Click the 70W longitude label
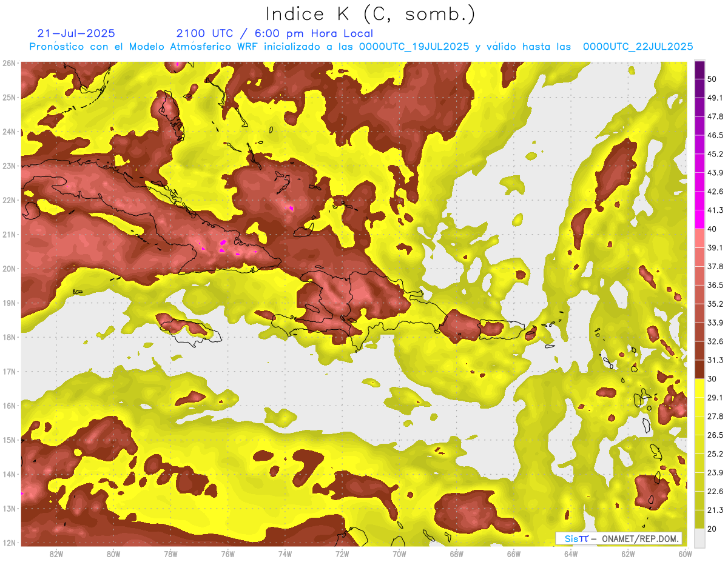This screenshot has width=728, height=562. coord(399,554)
